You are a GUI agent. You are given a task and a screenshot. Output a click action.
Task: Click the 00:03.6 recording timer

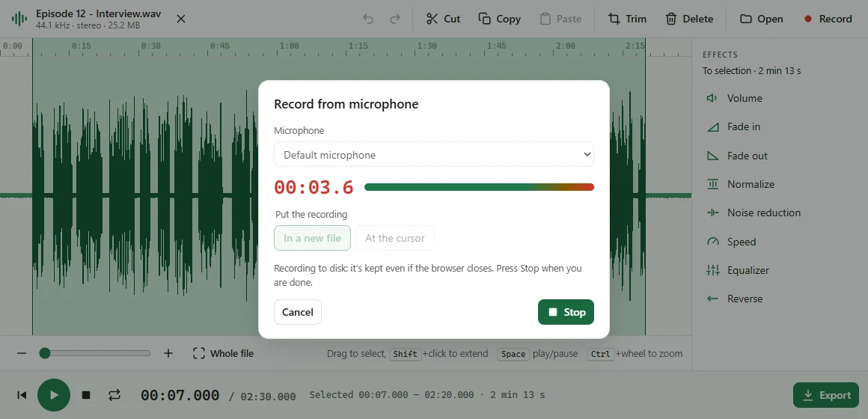[x=314, y=187]
